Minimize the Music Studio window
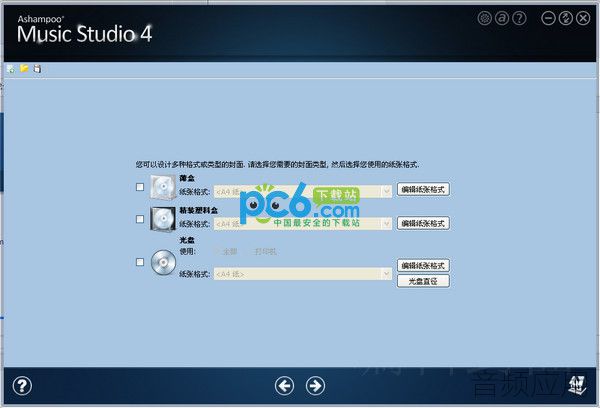The height and width of the screenshot is (408, 600). (x=548, y=18)
